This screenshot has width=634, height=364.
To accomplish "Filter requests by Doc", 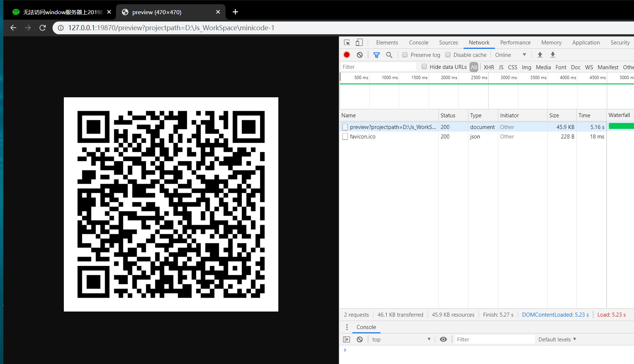I will [x=576, y=67].
